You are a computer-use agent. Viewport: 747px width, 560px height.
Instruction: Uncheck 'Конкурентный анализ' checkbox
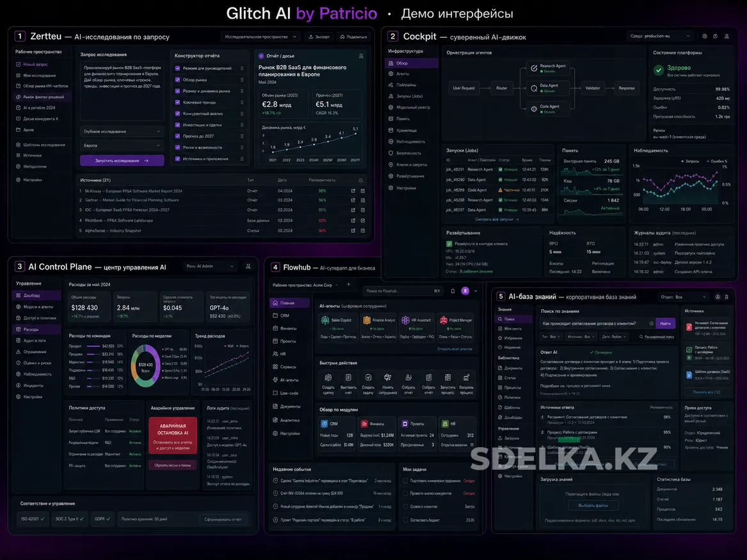pos(178,114)
